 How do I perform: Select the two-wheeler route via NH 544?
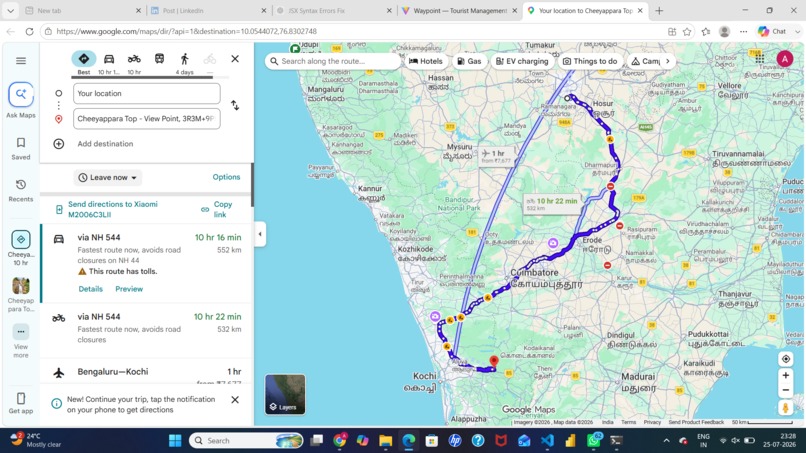pyautogui.click(x=146, y=329)
